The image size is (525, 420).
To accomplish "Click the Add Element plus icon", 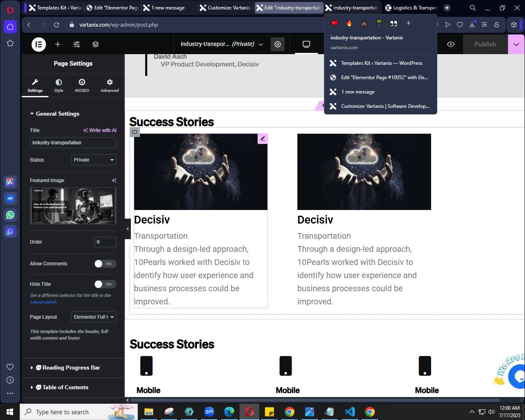I will 58,44.
